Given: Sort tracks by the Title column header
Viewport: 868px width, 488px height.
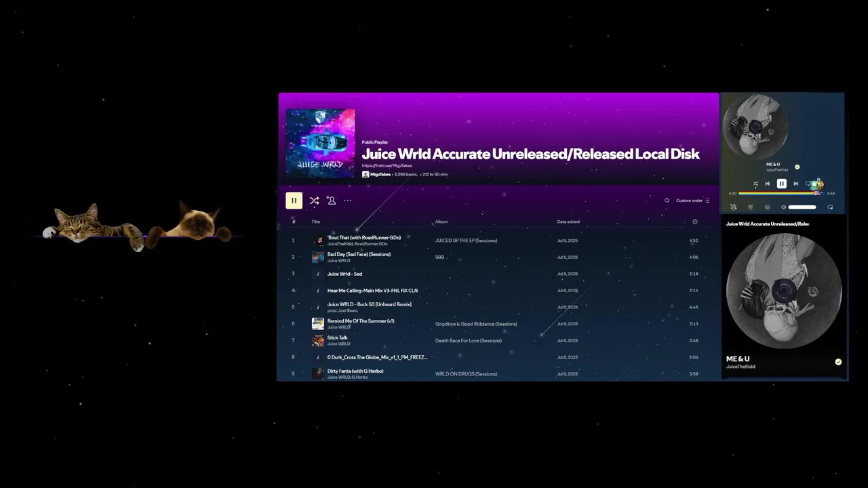Looking at the screenshot, I should [316, 222].
